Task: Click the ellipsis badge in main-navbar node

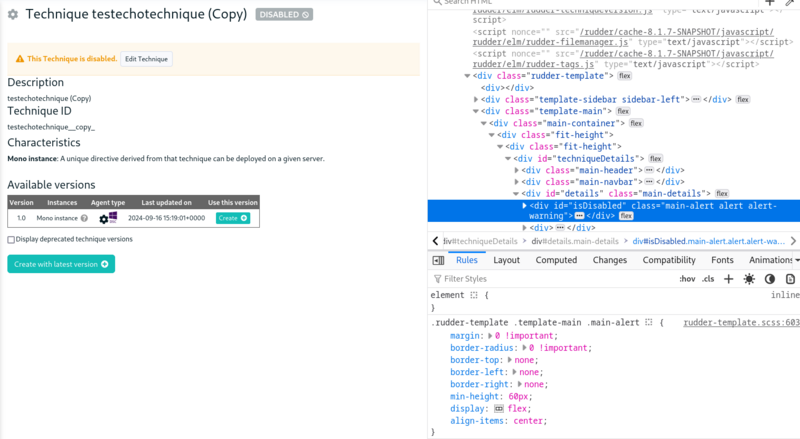Action: click(x=649, y=182)
